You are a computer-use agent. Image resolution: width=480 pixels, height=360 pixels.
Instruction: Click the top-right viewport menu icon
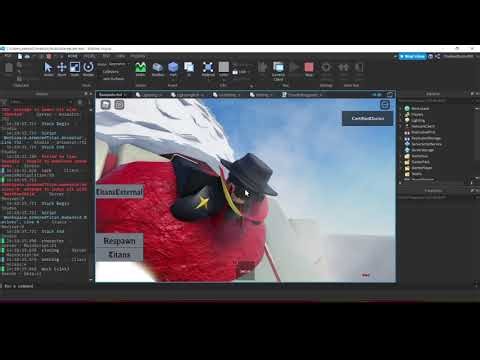coord(385,105)
